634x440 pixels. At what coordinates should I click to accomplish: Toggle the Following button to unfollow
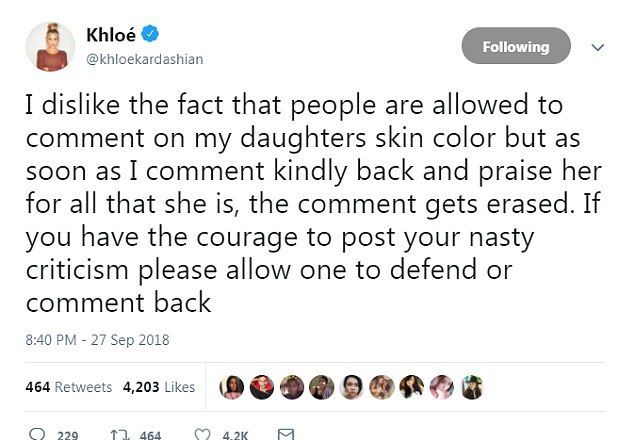[515, 47]
